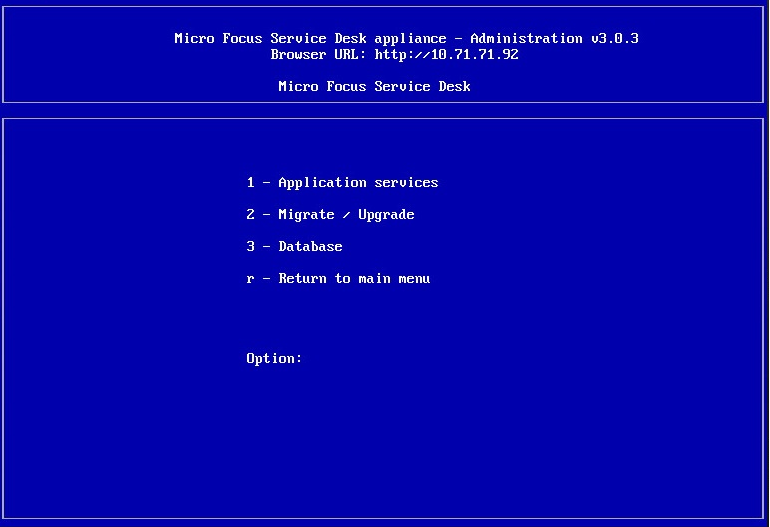Choose the Migrate / Upgrade menu entry
The width and height of the screenshot is (770, 527).
click(330, 215)
